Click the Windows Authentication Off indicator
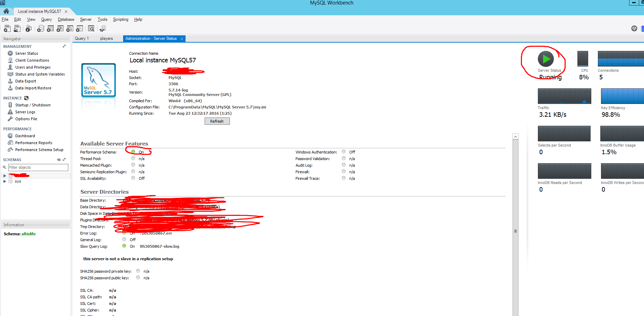This screenshot has height=316, width=644. point(344,152)
